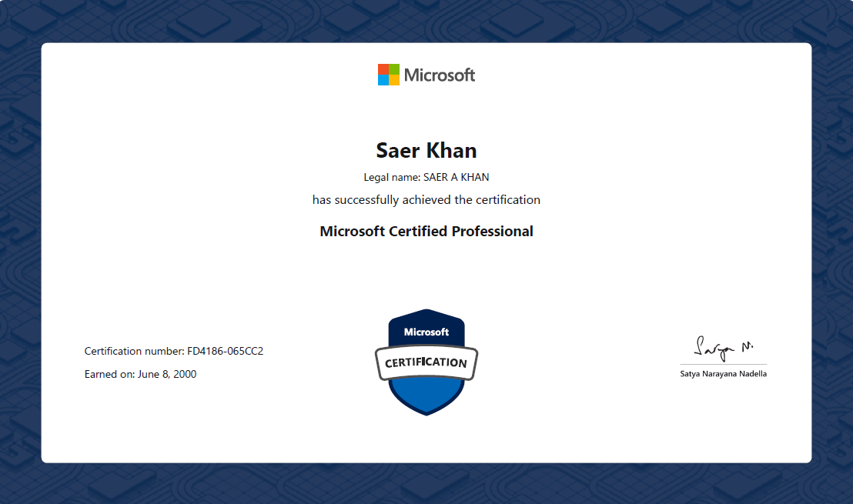Click the yellow square of the Microsoft logo

click(394, 80)
